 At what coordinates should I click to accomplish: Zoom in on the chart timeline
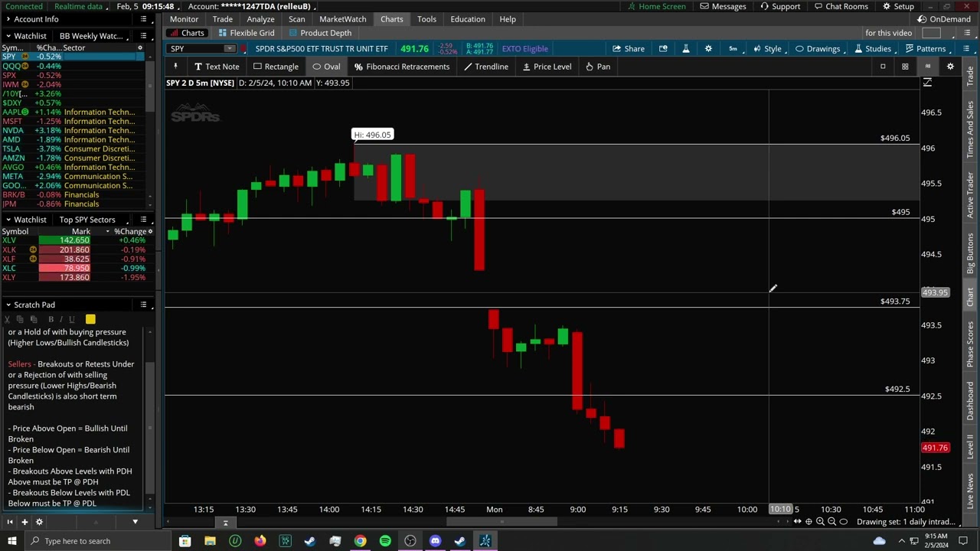coord(820,522)
